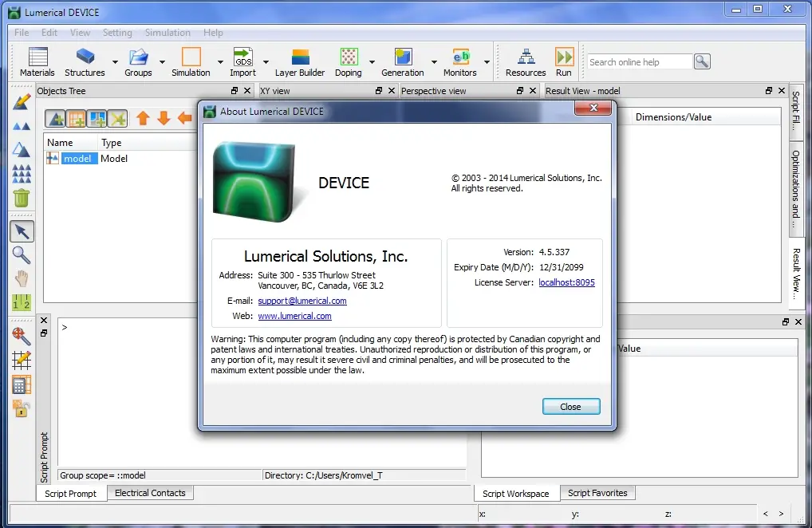Click the zoom extent target icon
The height and width of the screenshot is (528, 812).
point(22,336)
